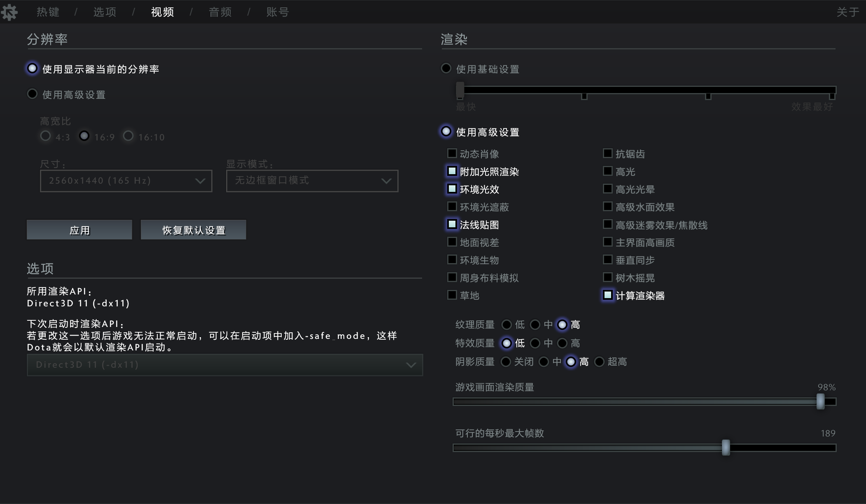
Task: Click the 可行的每秒最大帧数 slider handle
Action: tap(726, 448)
